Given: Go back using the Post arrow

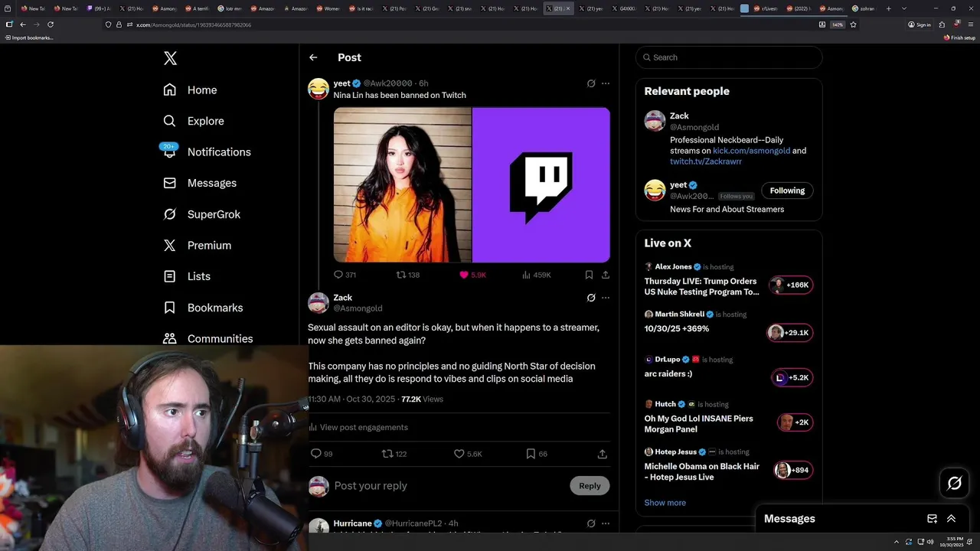Looking at the screenshot, I should [313, 57].
